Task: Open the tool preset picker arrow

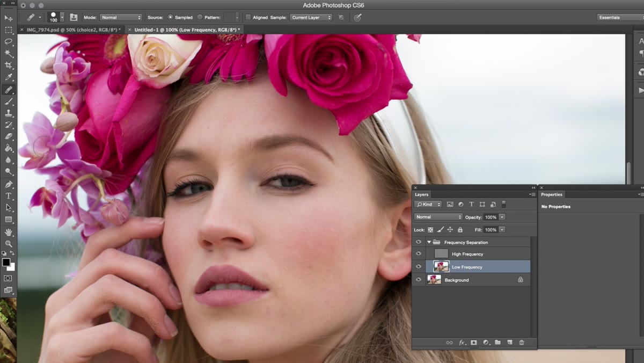Action: click(x=40, y=17)
